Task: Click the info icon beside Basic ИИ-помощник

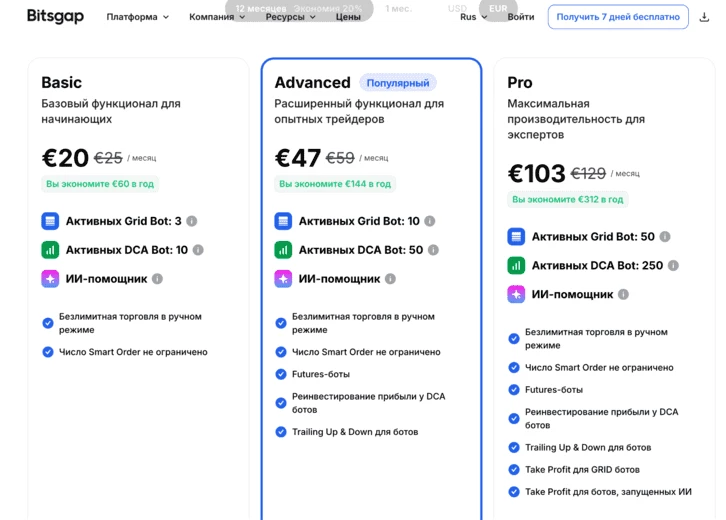Action: pyautogui.click(x=157, y=279)
